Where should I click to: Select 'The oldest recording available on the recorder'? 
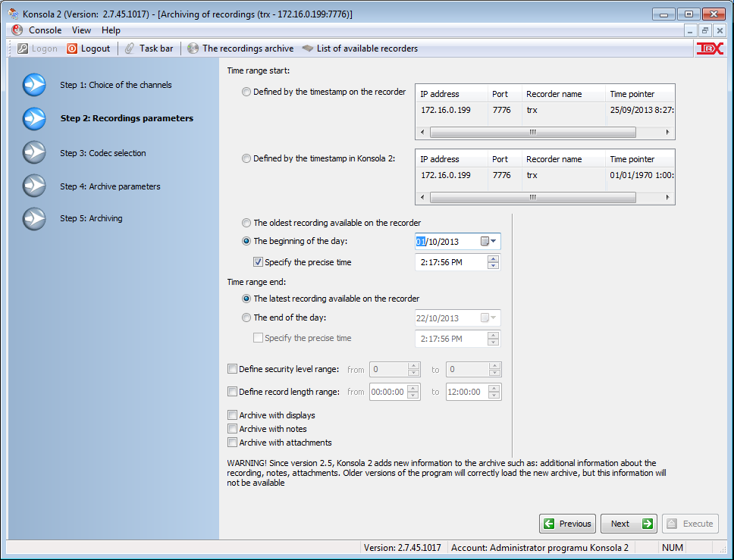click(x=246, y=223)
